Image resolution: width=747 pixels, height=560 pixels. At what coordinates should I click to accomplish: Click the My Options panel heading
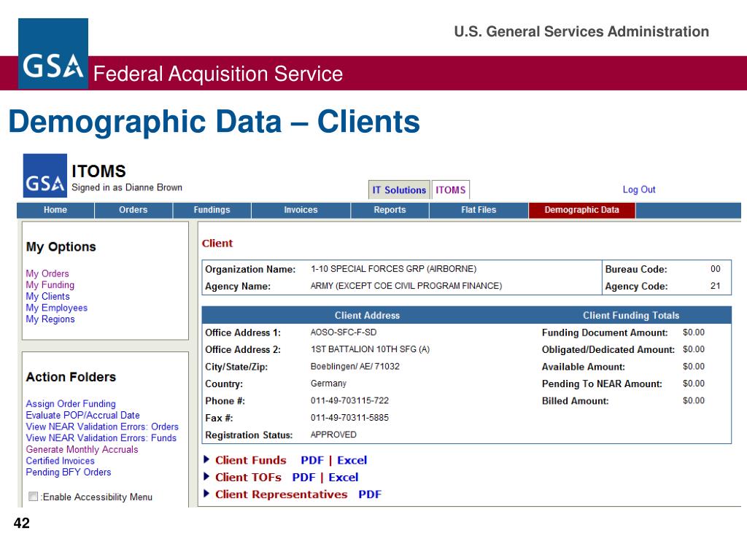(x=61, y=246)
